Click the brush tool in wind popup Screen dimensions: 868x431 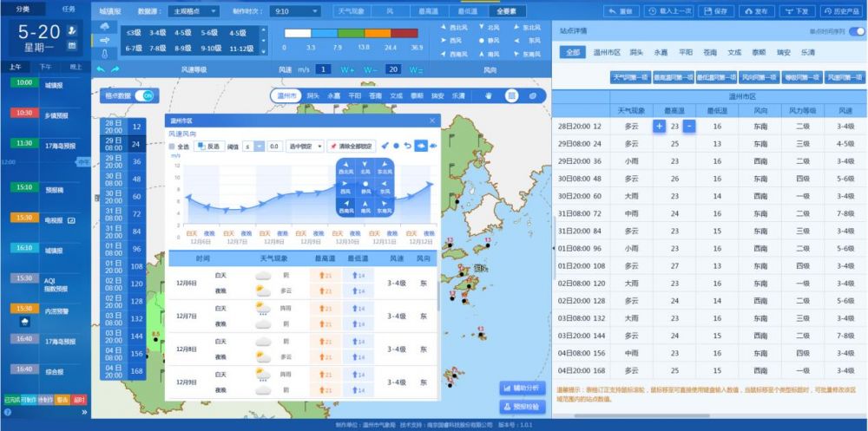[385, 146]
